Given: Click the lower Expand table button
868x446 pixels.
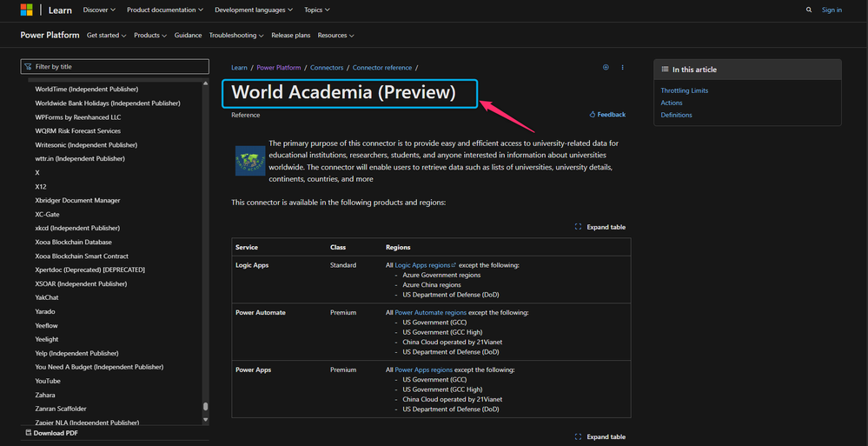Looking at the screenshot, I should click(600, 436).
